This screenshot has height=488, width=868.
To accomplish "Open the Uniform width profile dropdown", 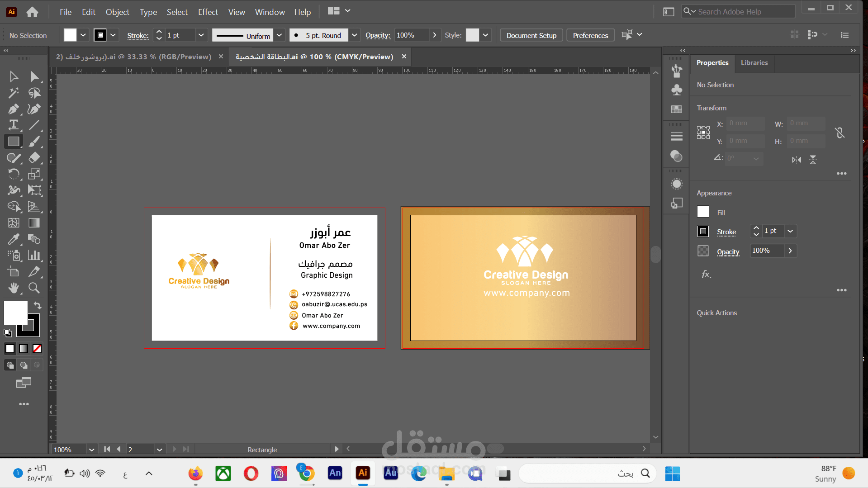I will click(279, 35).
